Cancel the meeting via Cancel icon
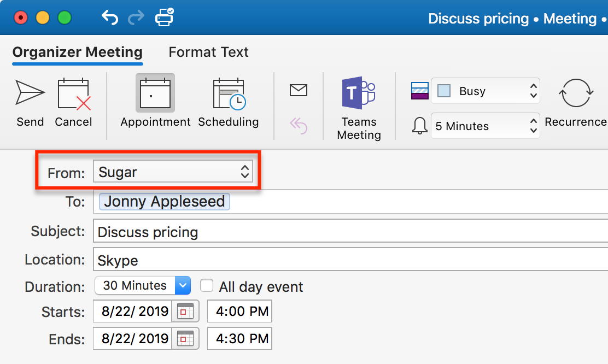608x364 pixels. 73,95
